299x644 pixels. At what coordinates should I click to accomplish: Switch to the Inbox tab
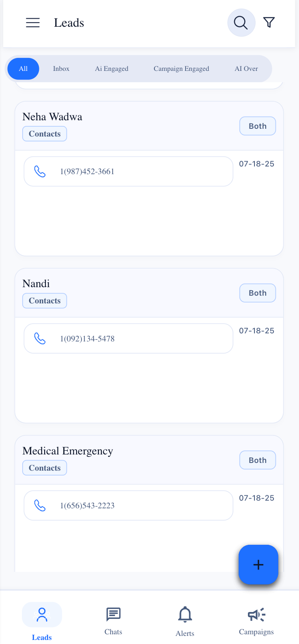61,69
